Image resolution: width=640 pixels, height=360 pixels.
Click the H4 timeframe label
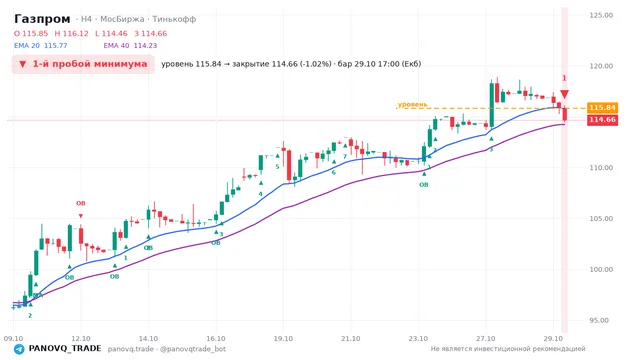coord(86,19)
